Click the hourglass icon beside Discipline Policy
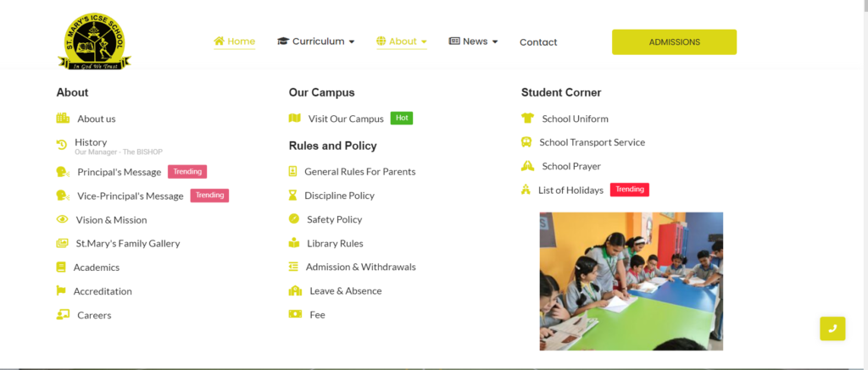Viewport: 868px width, 370px height. (293, 196)
